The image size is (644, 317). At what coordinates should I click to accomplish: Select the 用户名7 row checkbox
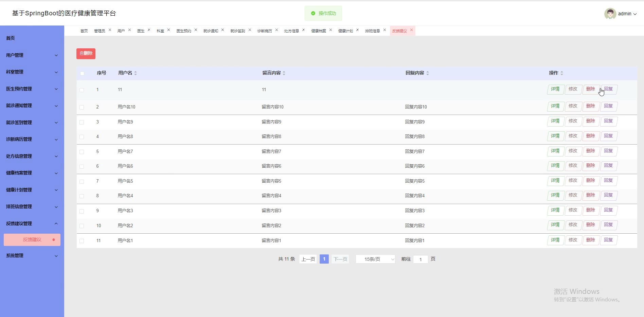(x=82, y=152)
